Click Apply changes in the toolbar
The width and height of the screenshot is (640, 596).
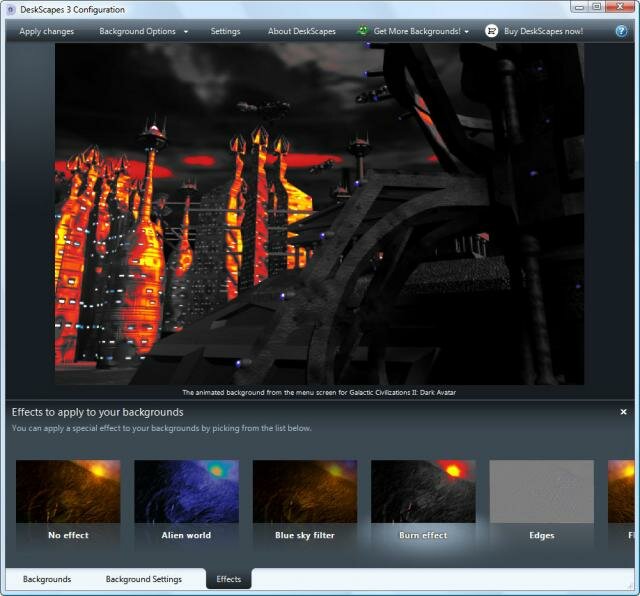(47, 31)
